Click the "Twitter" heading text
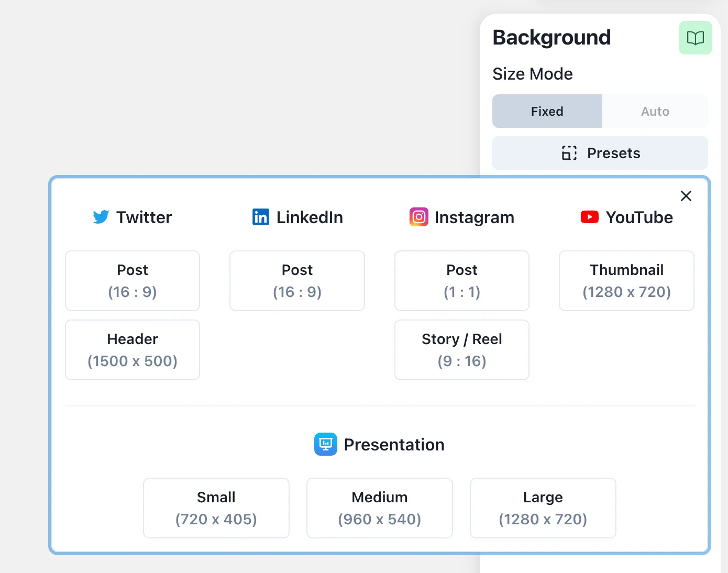Screen dimensions: 728x573 (144, 217)
